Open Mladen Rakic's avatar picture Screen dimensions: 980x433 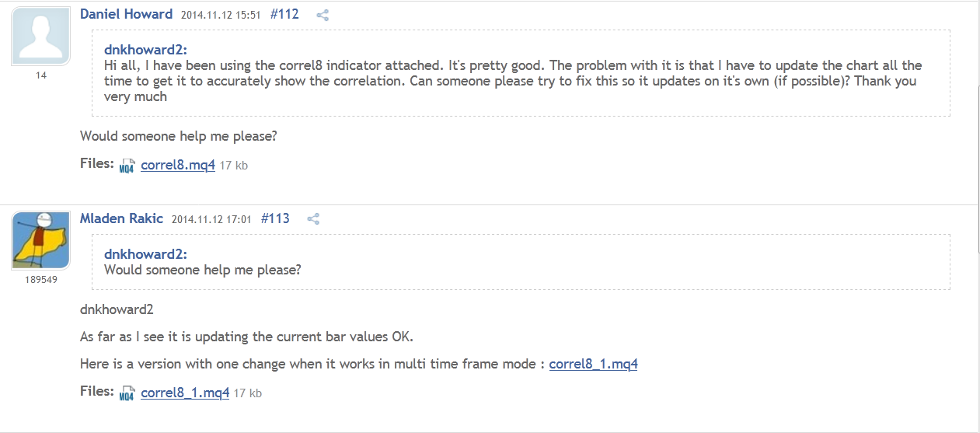tap(40, 239)
